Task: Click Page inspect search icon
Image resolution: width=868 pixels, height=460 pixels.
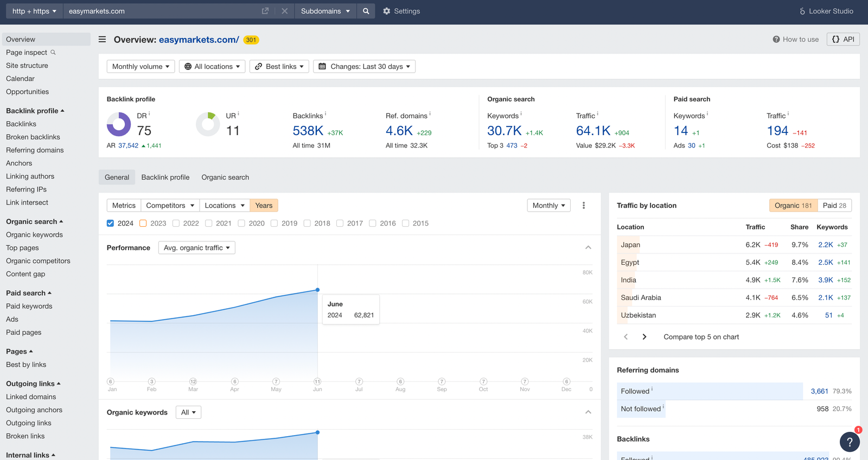Action: point(53,53)
